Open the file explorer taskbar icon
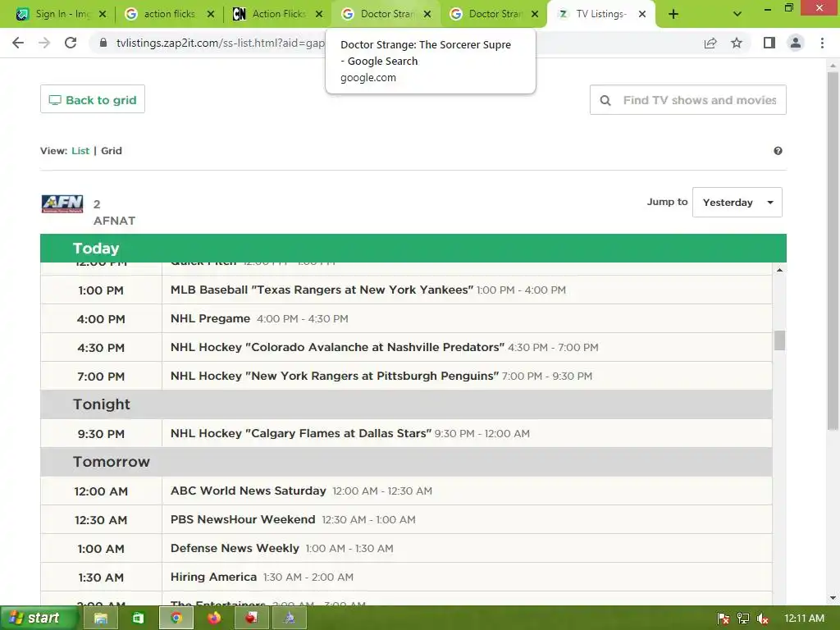This screenshot has height=630, width=840. [100, 619]
